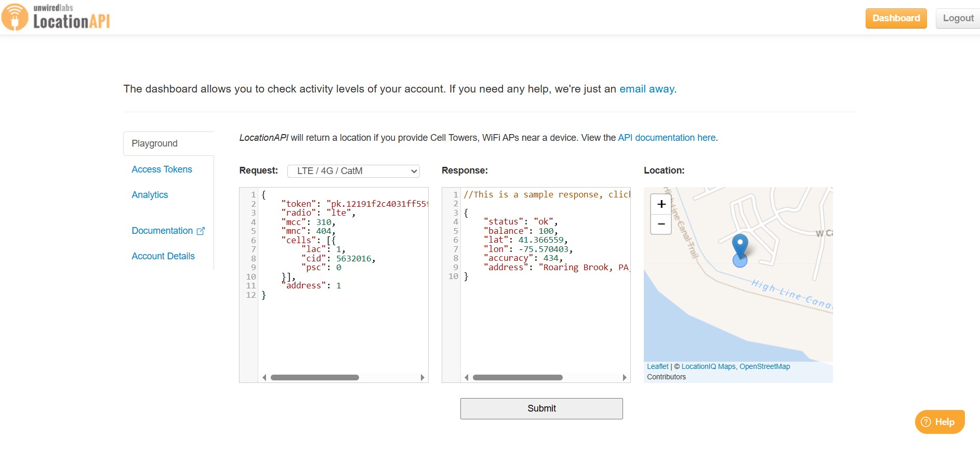Image resolution: width=980 pixels, height=450 pixels.
Task: Click the Dashboard button
Action: pyautogui.click(x=896, y=18)
